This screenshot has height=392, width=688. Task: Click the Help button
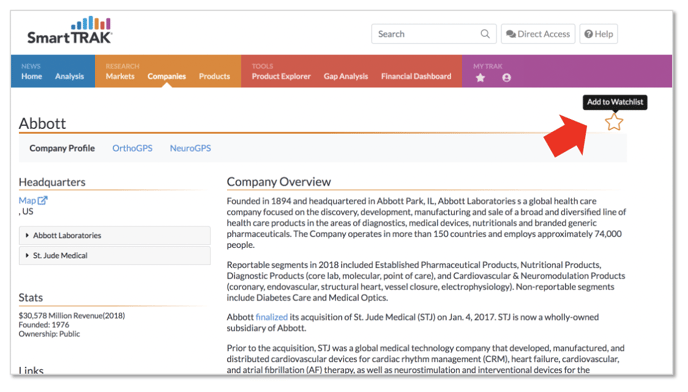pyautogui.click(x=598, y=34)
